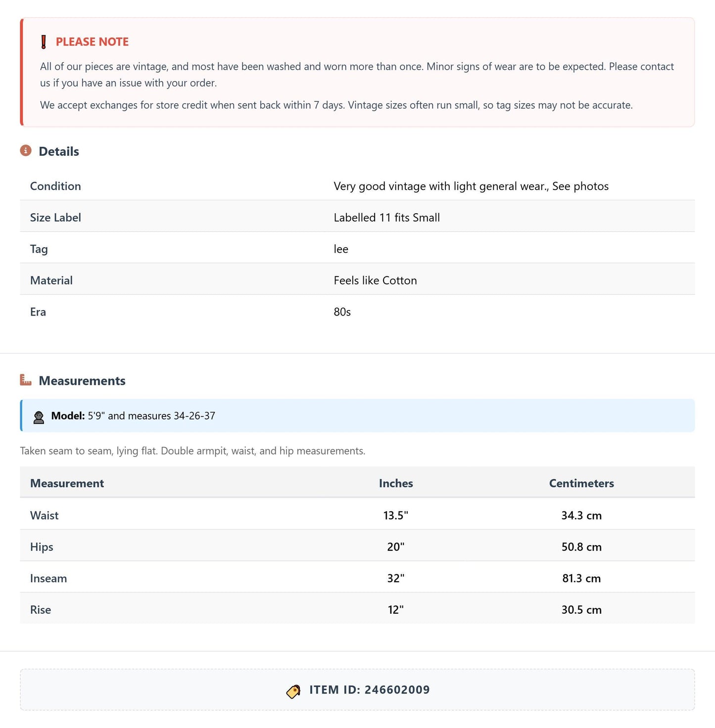Click the ITEM ID 246602009 box
Viewport: 715px width, 728px height.
pyautogui.click(x=357, y=690)
